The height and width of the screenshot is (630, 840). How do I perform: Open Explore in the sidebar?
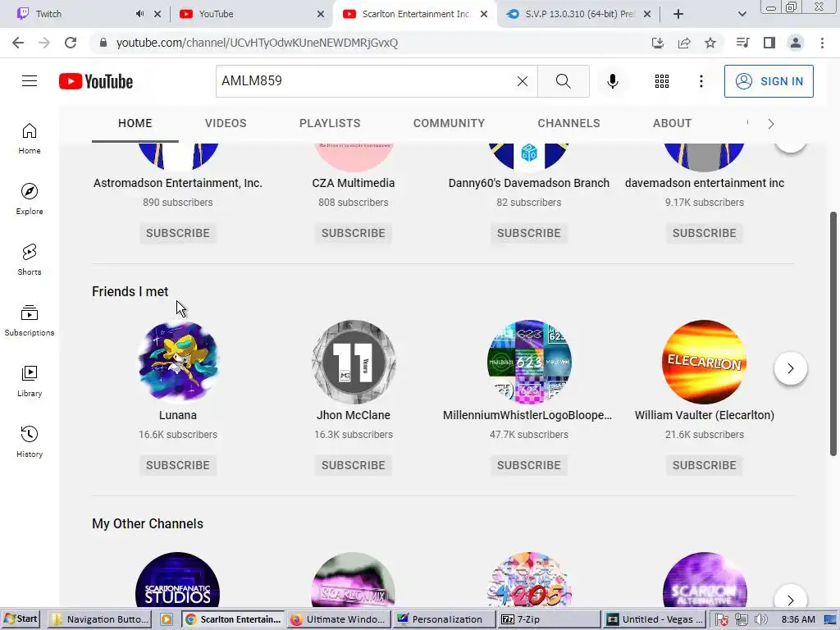click(30, 199)
